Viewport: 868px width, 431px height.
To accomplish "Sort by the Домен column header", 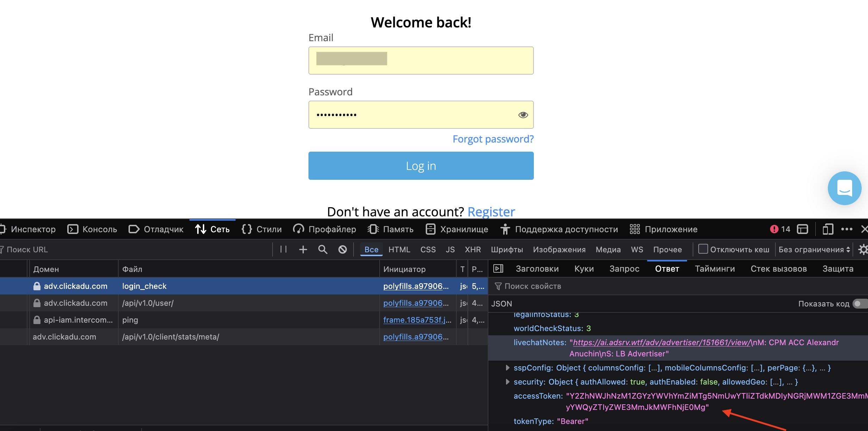I will [74, 269].
